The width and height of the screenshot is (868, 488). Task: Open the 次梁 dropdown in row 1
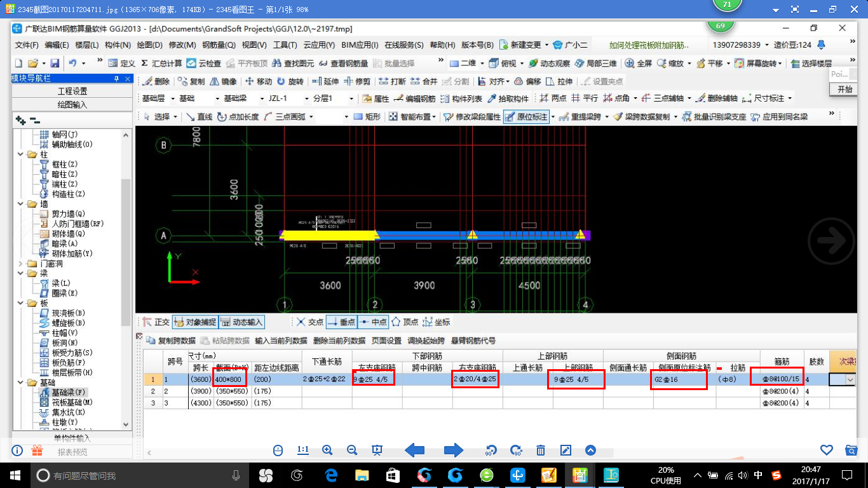pos(850,379)
